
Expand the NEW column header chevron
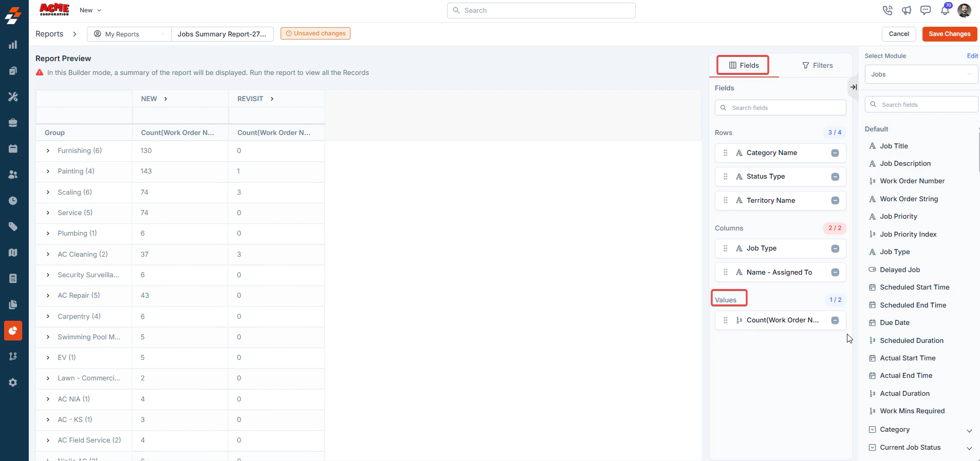click(x=165, y=99)
